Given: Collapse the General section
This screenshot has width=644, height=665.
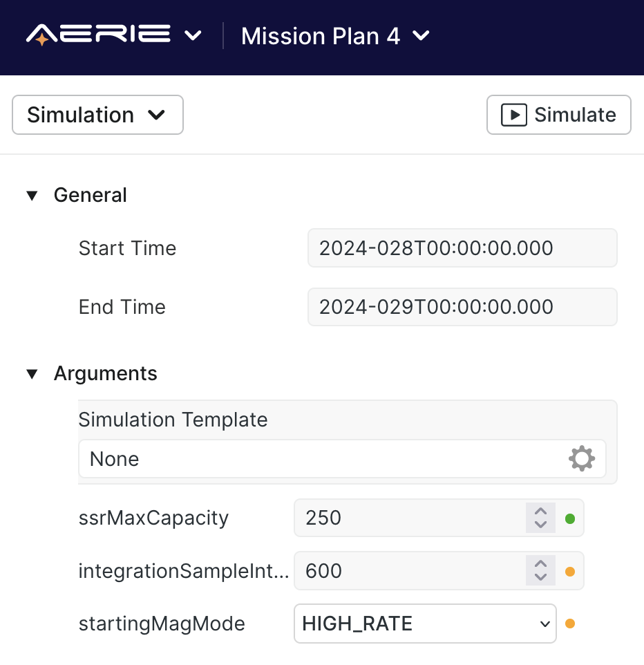Looking at the screenshot, I should point(32,196).
